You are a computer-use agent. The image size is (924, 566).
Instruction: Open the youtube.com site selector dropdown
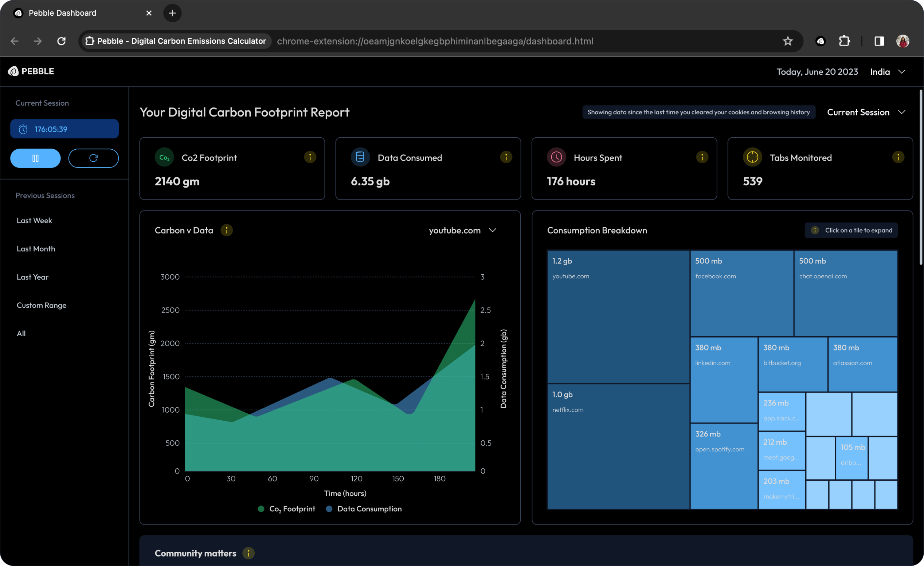[x=463, y=230]
